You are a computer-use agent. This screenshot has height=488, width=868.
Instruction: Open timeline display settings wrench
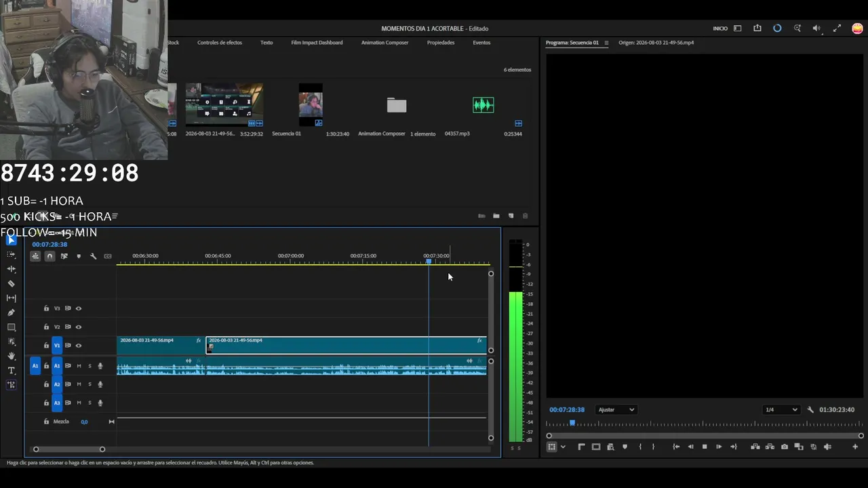click(x=93, y=256)
